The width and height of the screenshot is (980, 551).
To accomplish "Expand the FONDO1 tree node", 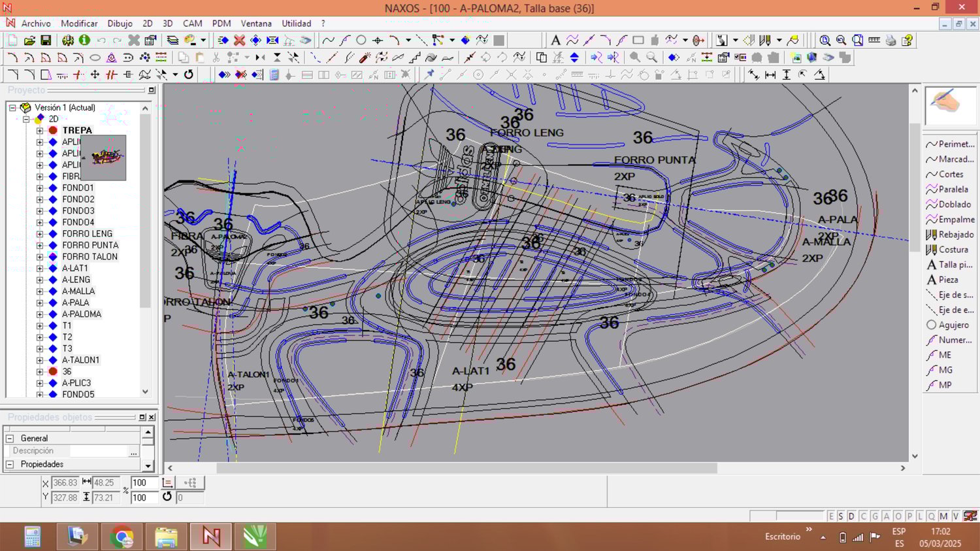I will [x=40, y=188].
